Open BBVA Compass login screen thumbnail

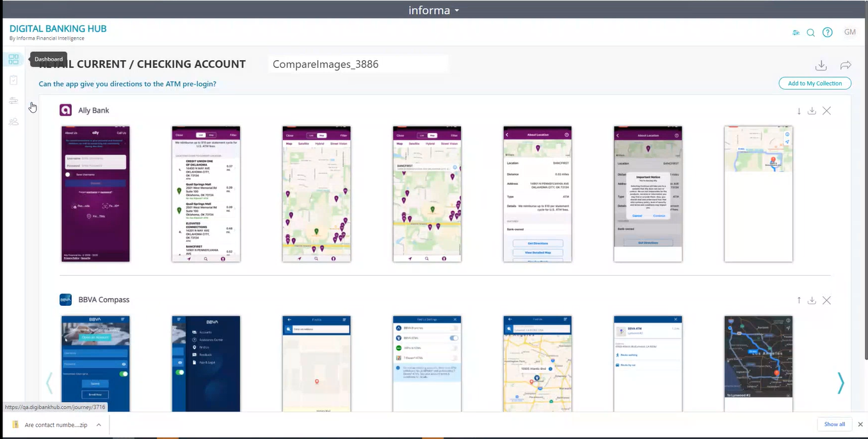[95, 363]
